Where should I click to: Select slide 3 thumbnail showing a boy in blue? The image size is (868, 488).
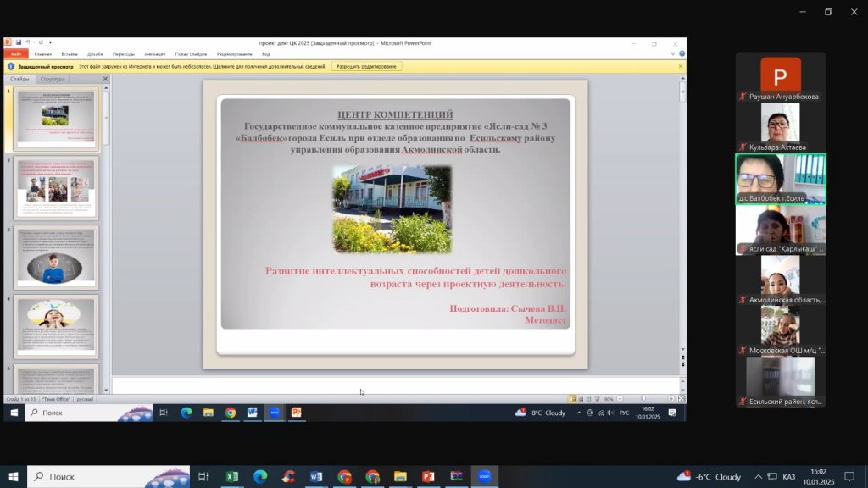(56, 258)
